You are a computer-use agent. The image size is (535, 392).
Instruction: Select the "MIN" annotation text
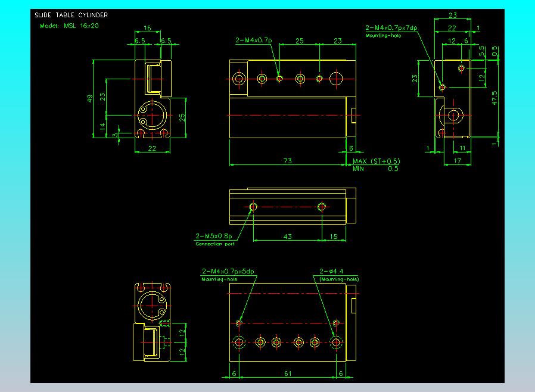click(x=358, y=169)
